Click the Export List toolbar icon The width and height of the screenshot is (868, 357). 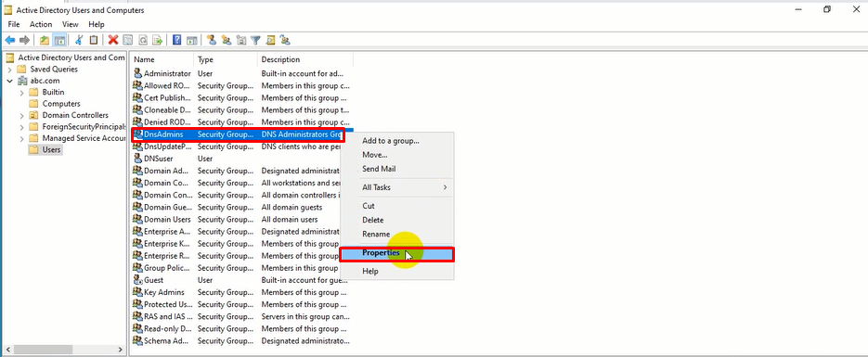[157, 40]
